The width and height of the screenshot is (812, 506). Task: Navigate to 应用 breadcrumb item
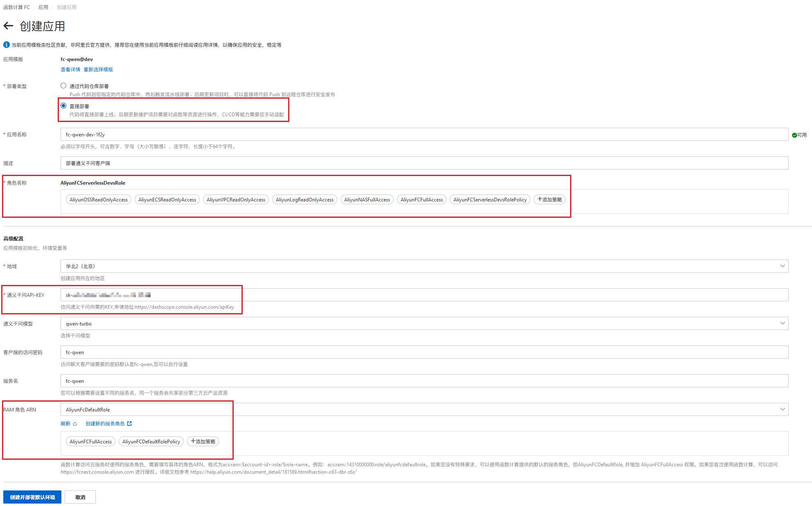click(43, 7)
